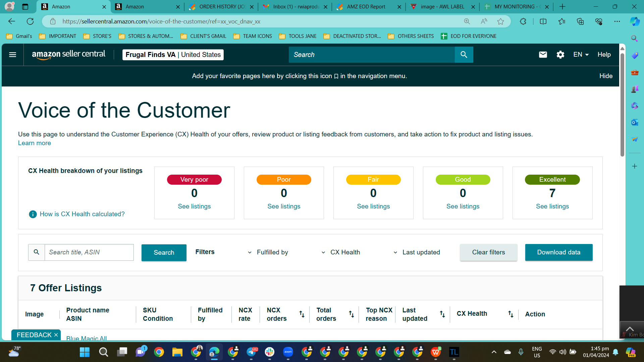The image size is (644, 362).
Task: Sort listings by NCX orders column
Action: pyautogui.click(x=302, y=314)
